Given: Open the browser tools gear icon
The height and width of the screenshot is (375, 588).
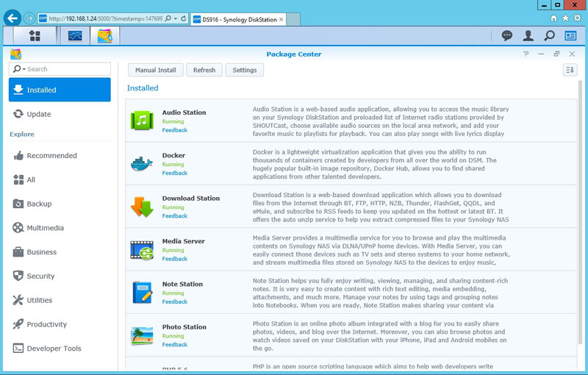Looking at the screenshot, I should [578, 18].
